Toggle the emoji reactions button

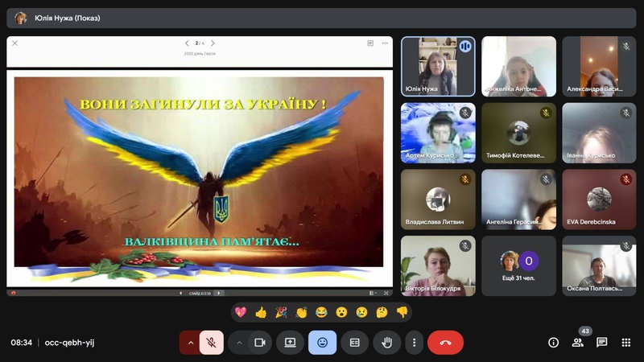coord(323,343)
